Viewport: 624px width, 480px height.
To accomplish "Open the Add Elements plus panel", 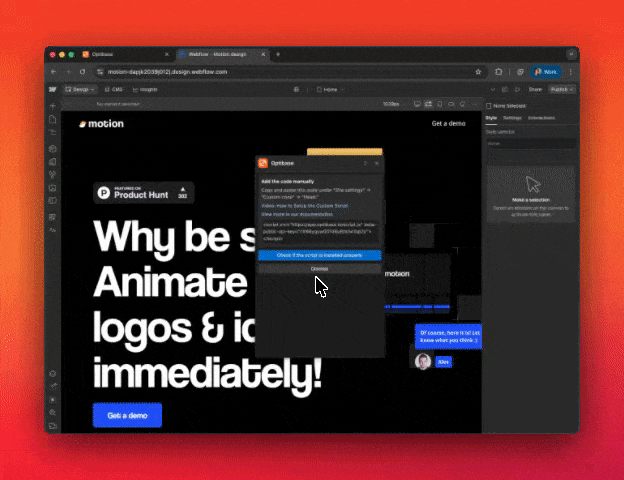I will 52,105.
